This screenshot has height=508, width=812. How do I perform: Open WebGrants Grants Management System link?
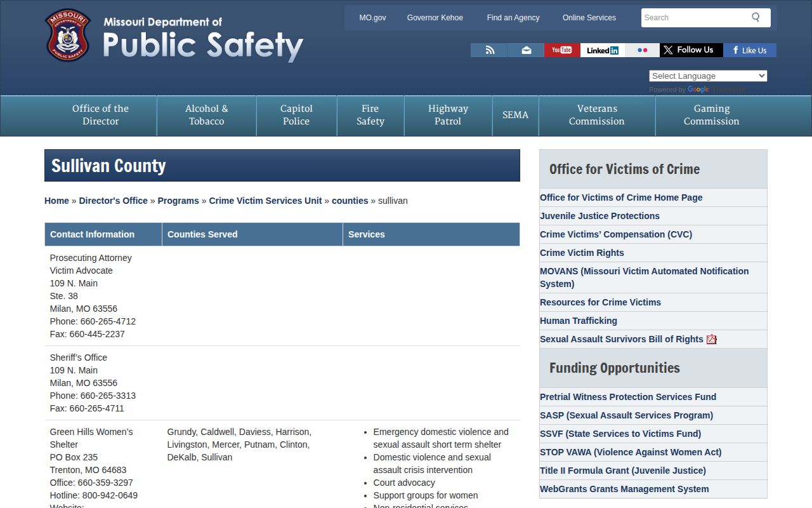624,489
